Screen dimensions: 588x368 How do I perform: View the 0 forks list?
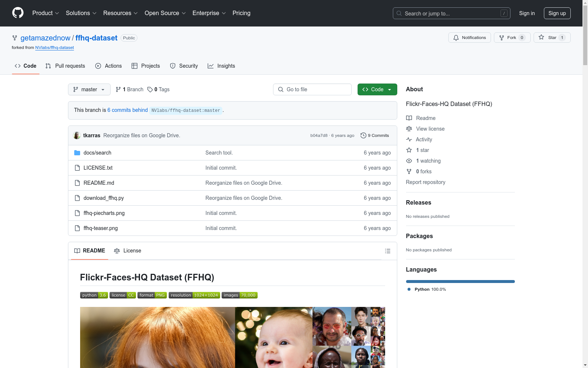pos(419,171)
